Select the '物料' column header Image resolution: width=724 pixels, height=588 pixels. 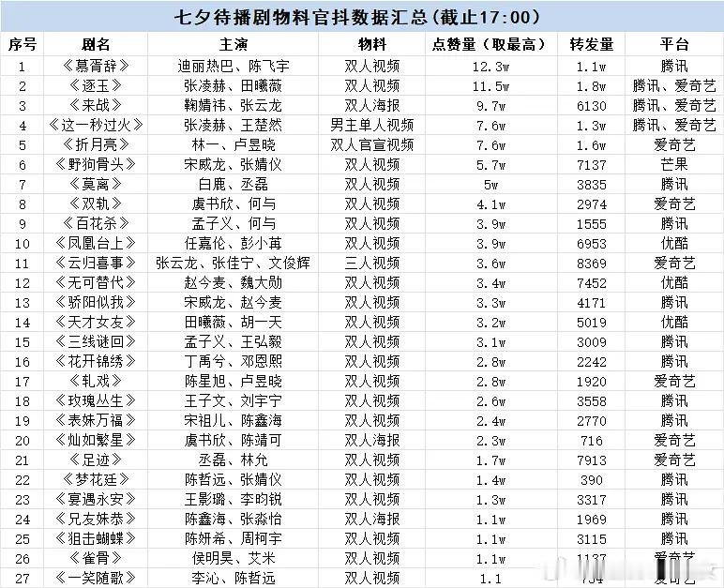pos(371,45)
